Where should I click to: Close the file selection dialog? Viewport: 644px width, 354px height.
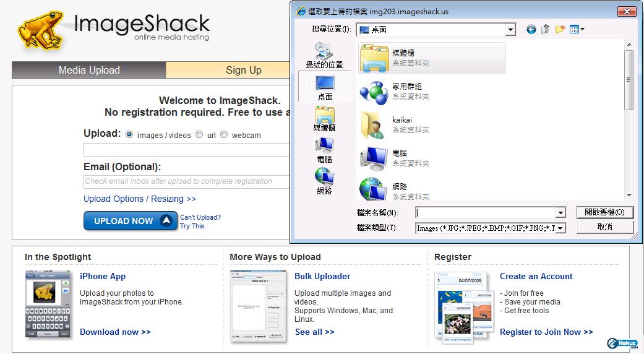point(627,12)
